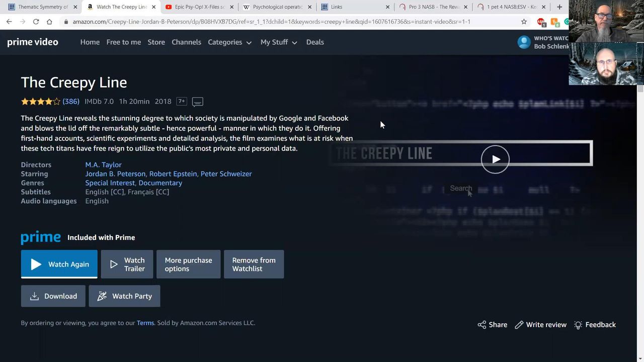Click the subtitles caption icon
This screenshot has height=362, width=644.
pos(197,102)
